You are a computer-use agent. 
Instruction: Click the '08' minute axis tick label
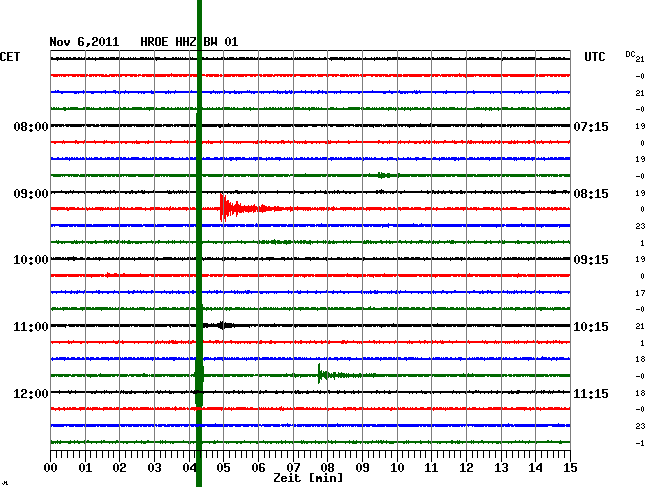pyautogui.click(x=327, y=468)
